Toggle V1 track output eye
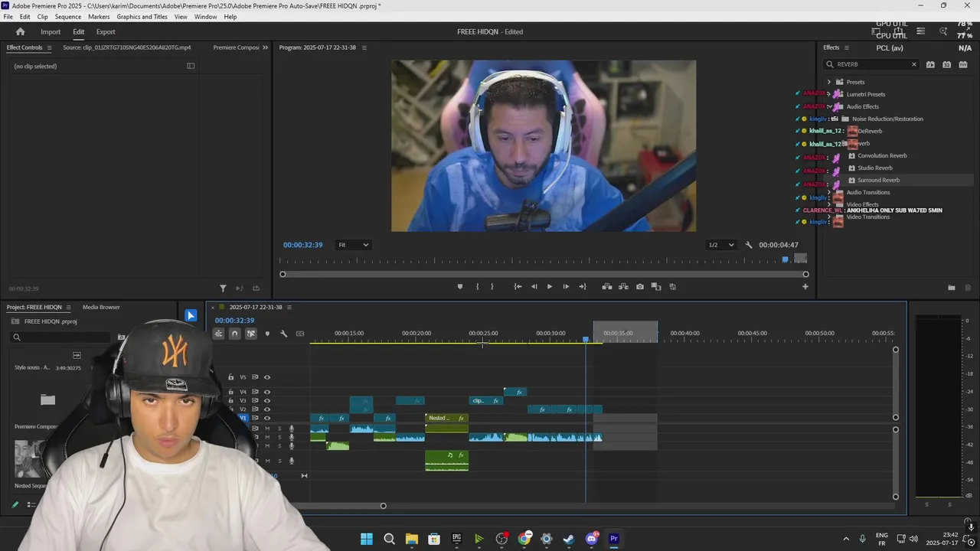Viewport: 980px width, 551px height. pyautogui.click(x=267, y=418)
